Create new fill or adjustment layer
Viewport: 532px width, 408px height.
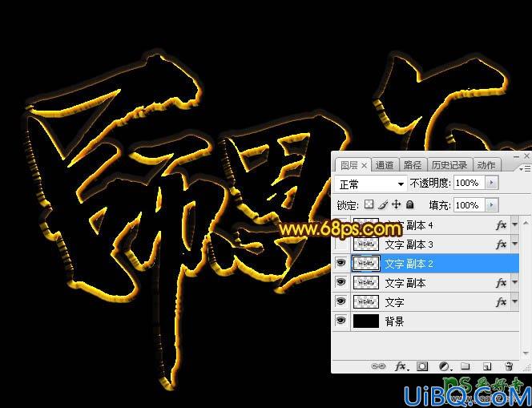pos(445,366)
